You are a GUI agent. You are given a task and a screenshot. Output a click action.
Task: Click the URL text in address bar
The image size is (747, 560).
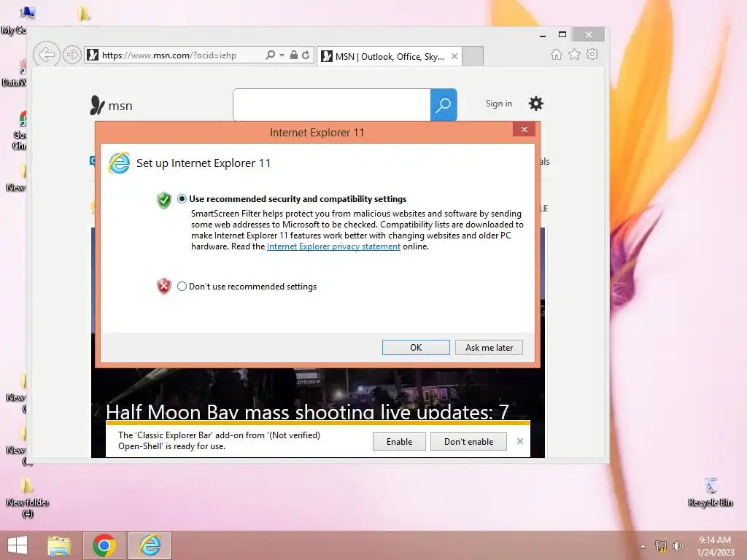click(x=169, y=55)
